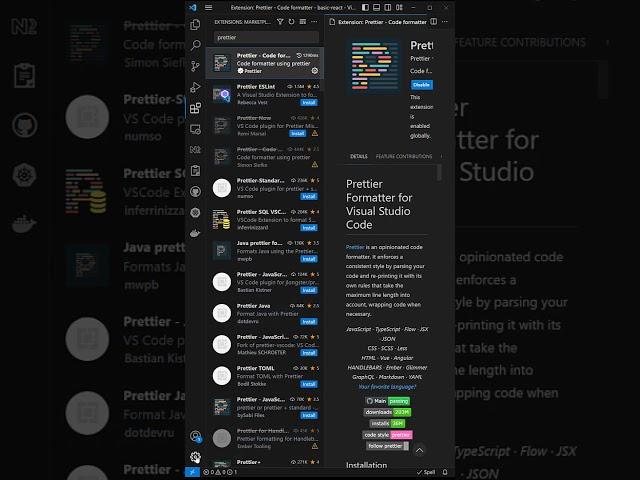The height and width of the screenshot is (480, 640).
Task: Click warning icon on Prettier for Handlebars
Action: pyautogui.click(x=315, y=446)
